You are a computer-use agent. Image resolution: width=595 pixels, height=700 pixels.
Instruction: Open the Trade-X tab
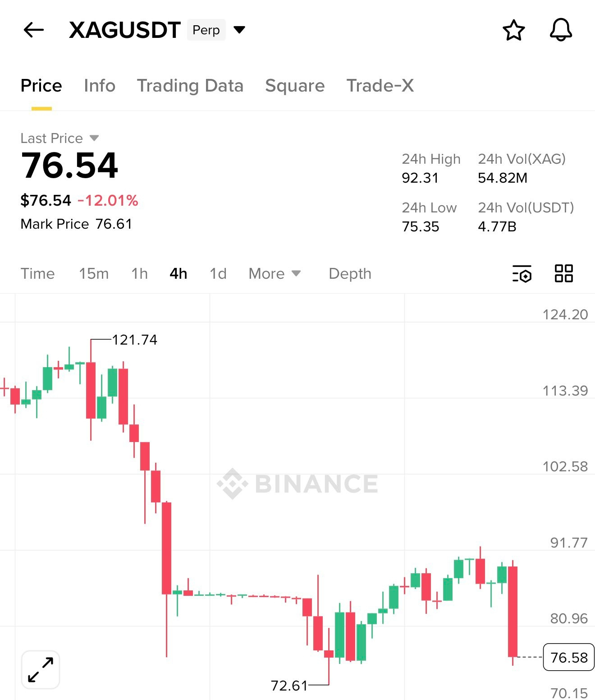click(380, 86)
